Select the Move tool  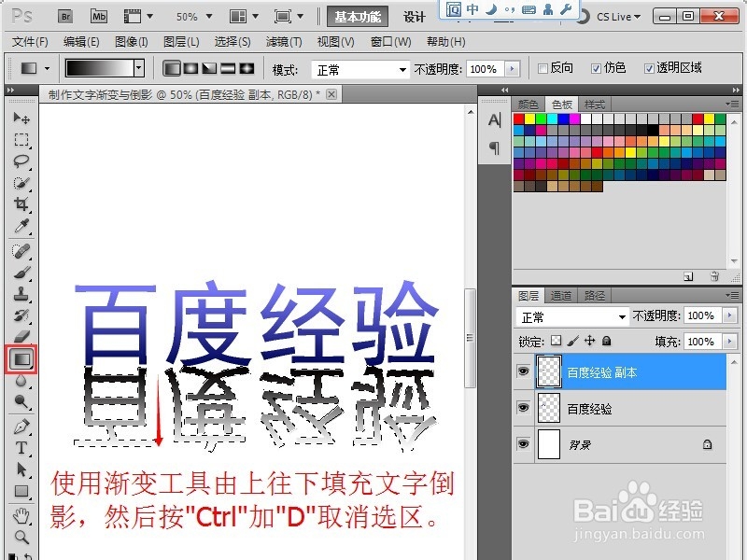point(21,116)
